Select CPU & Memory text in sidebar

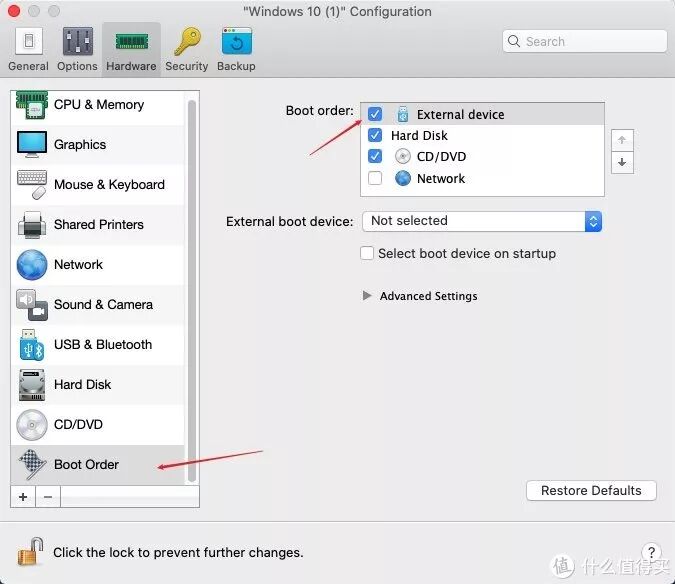[x=99, y=105]
